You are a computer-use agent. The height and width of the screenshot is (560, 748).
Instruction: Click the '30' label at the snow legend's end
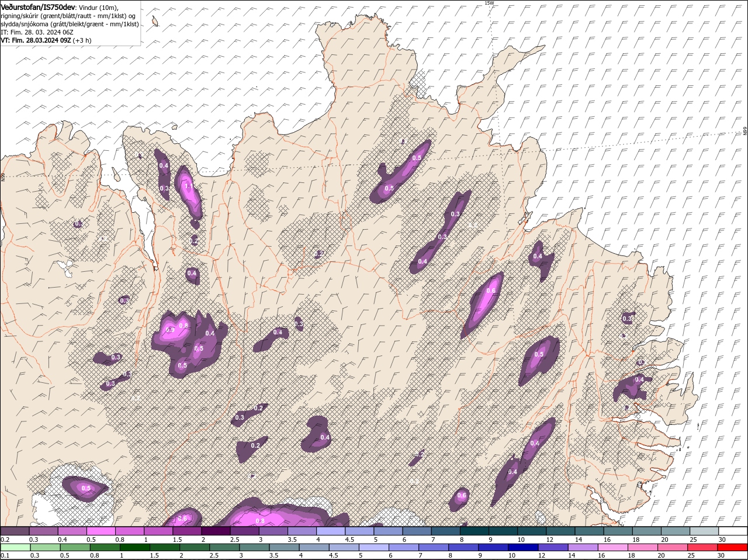coord(722,540)
